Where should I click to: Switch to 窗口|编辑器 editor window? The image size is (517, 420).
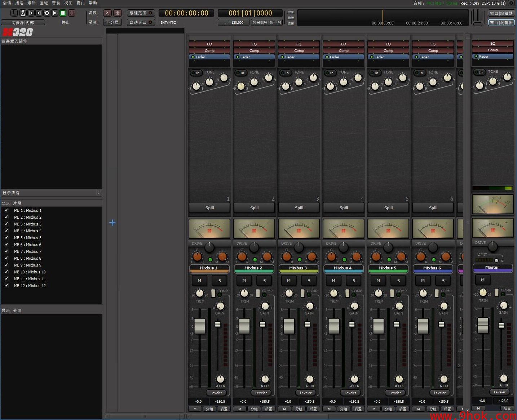click(x=501, y=13)
